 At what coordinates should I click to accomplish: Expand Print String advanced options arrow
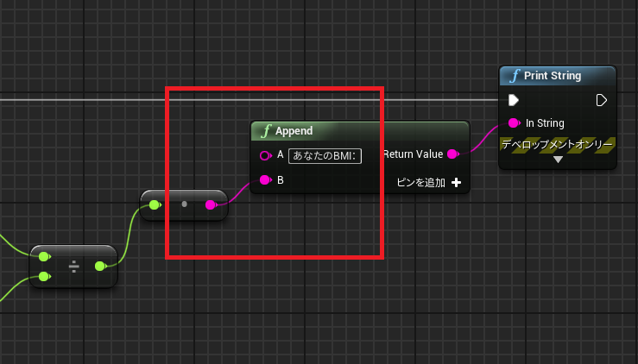coord(558,160)
